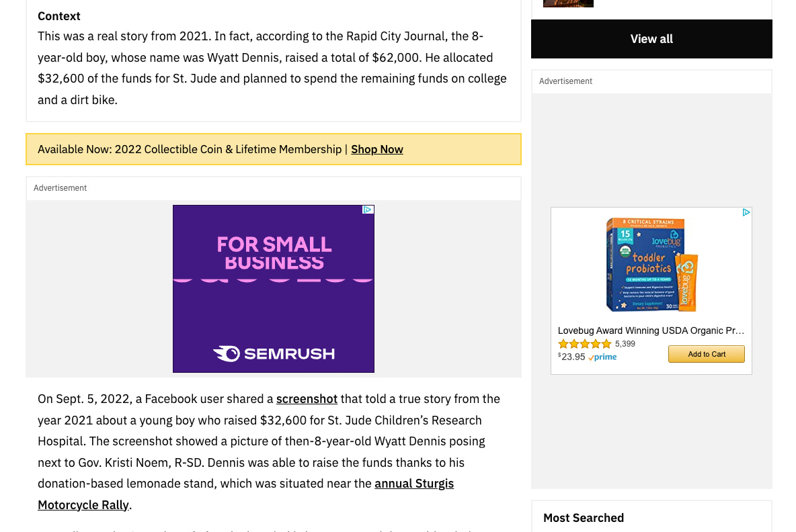This screenshot has height=532, width=796.
Task: Click the AdChoices icon on the Semrush banner
Action: pos(367,210)
